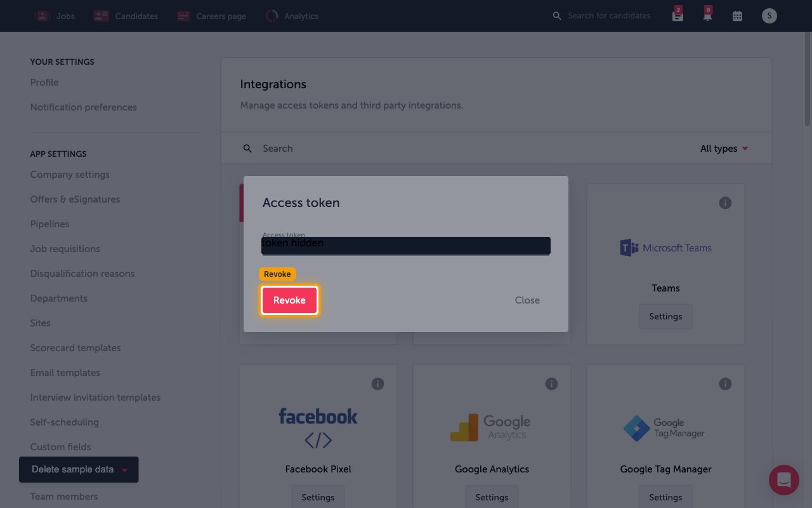Open Teams integration Settings
Viewport: 812px width, 508px height.
(665, 316)
